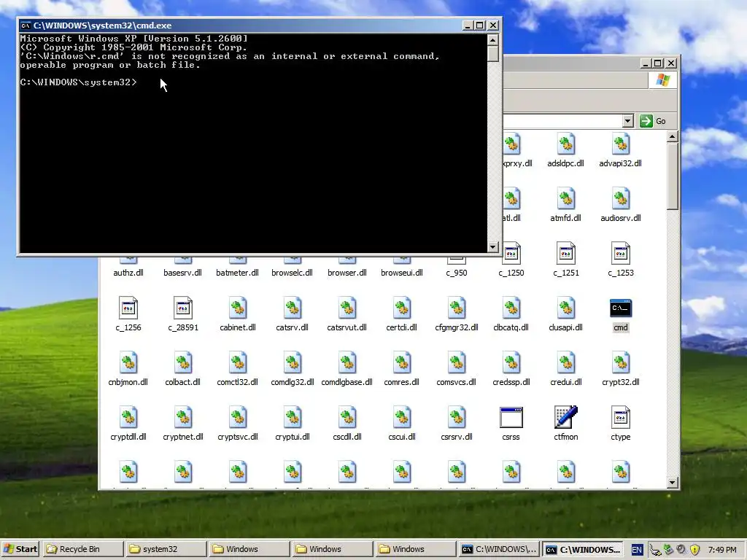Screen dimensions: 747x560
Task: Click the security shield tray icon
Action: coord(694,550)
